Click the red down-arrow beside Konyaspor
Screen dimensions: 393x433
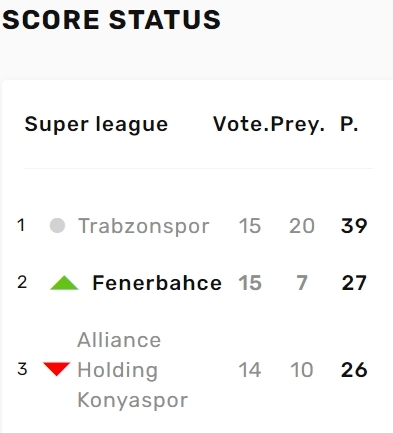(x=57, y=369)
